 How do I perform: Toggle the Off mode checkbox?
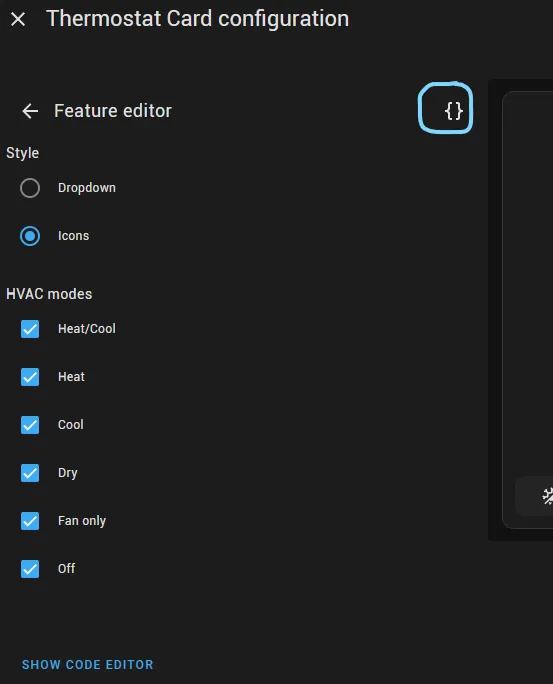(30, 569)
